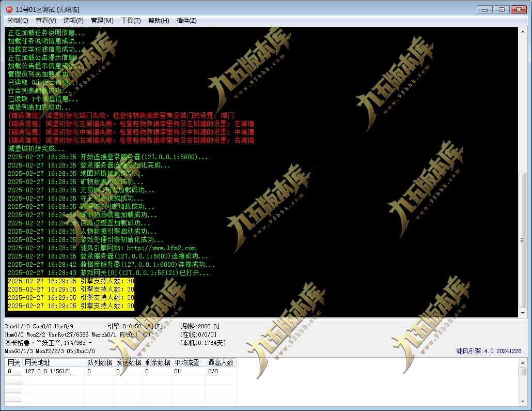Screen dimensions: 532x411
Task: Maximize the 11号01区测试 window
Action: [x=502, y=10]
